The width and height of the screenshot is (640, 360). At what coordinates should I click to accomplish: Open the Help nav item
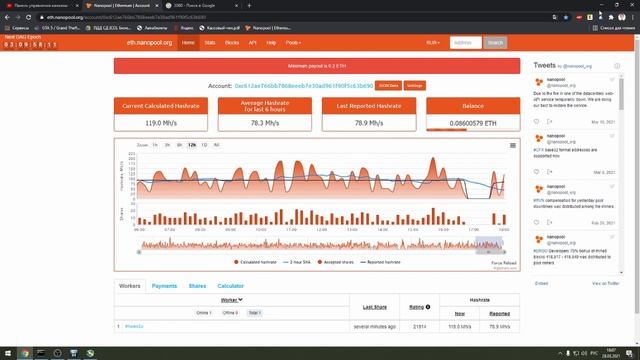pos(271,42)
